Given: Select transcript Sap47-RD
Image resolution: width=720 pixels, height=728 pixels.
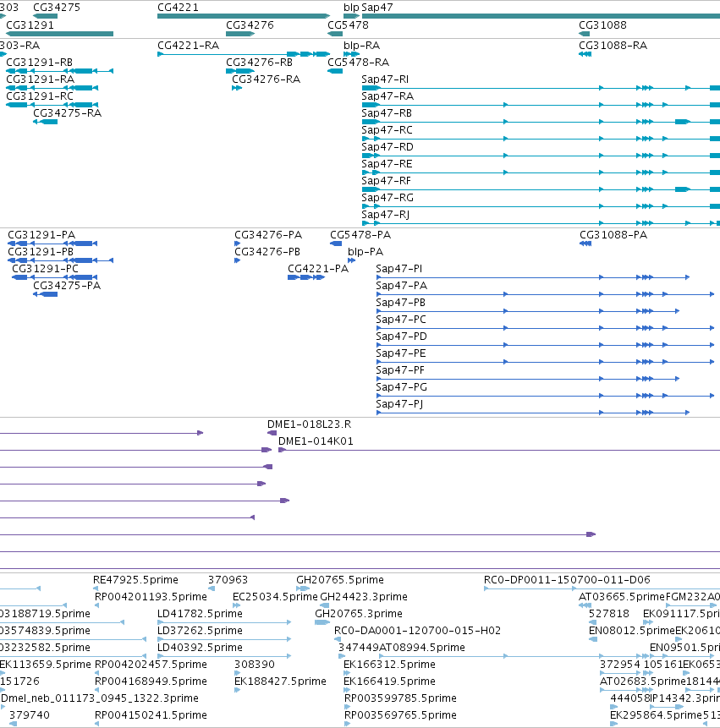Looking at the screenshot, I should [387, 147].
